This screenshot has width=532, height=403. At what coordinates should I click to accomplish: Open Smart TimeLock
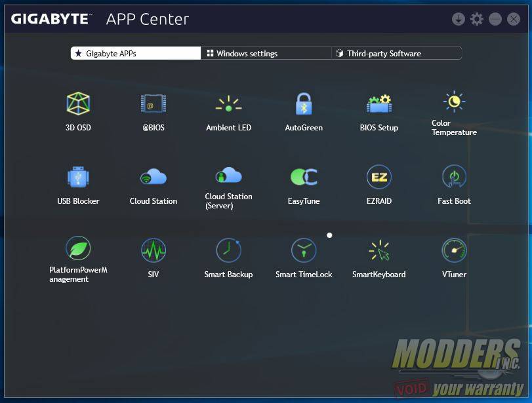point(303,250)
